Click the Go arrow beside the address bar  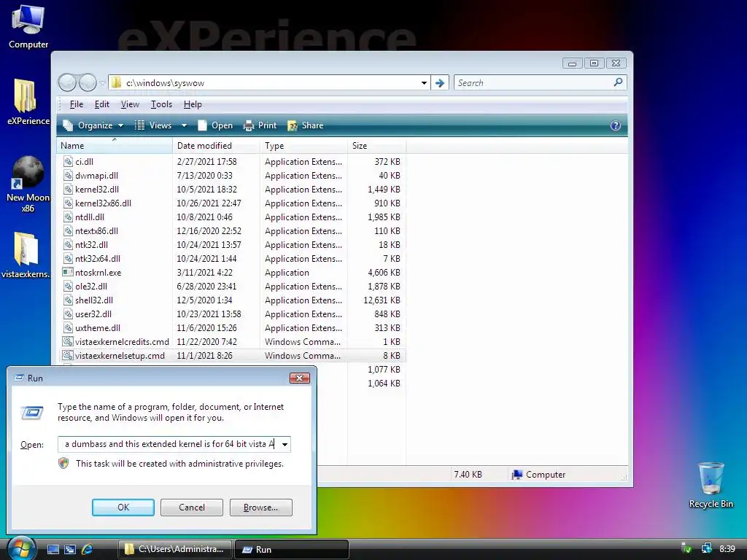440,83
